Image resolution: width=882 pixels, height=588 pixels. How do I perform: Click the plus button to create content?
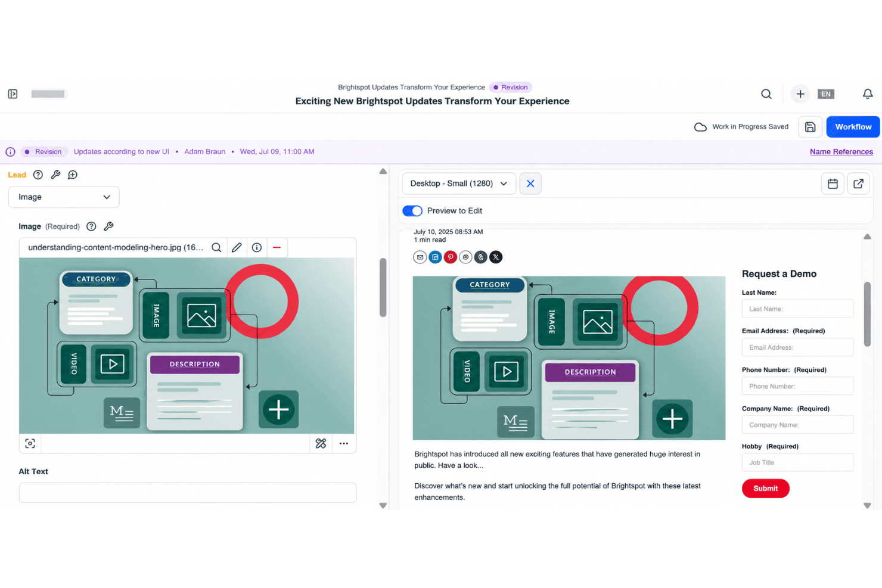pos(800,94)
